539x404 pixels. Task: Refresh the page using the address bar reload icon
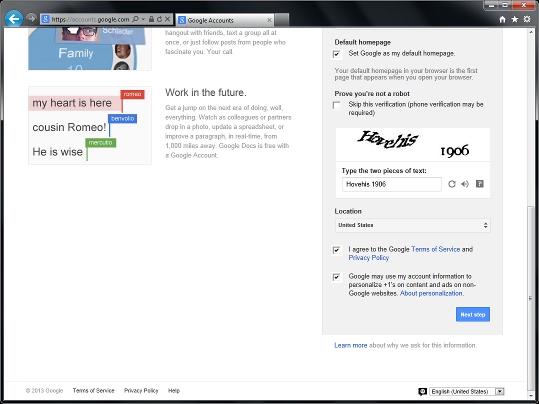(159, 19)
